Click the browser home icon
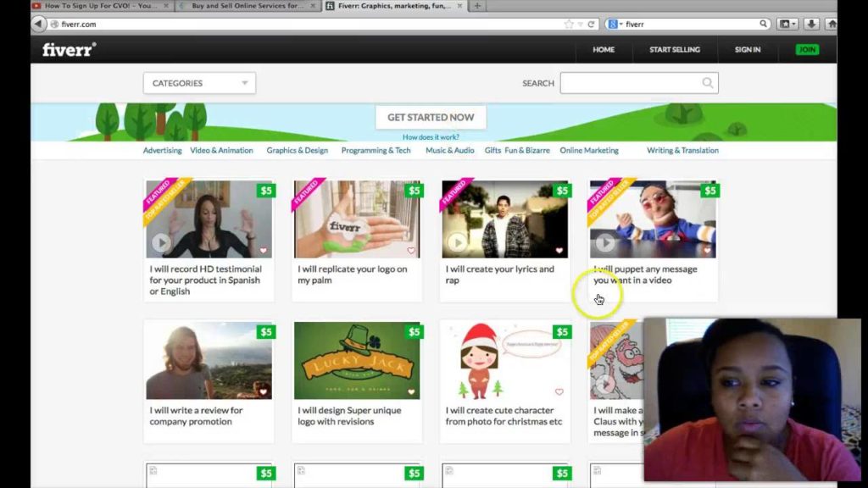 click(x=832, y=24)
